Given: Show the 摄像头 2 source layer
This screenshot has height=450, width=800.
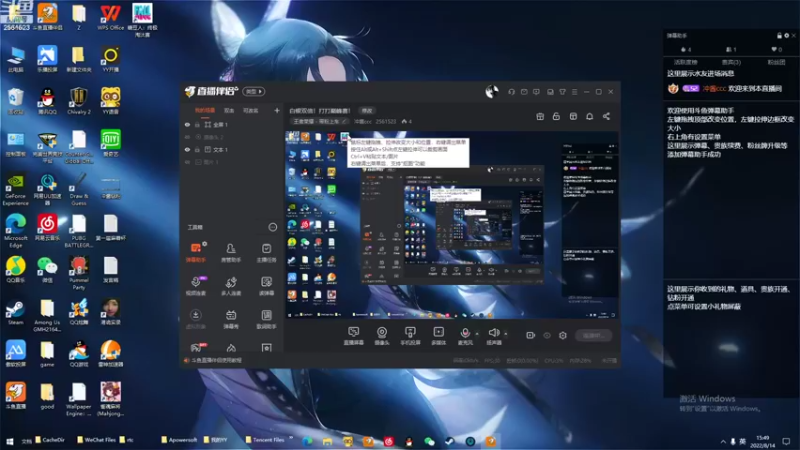Looking at the screenshot, I should coord(187,137).
